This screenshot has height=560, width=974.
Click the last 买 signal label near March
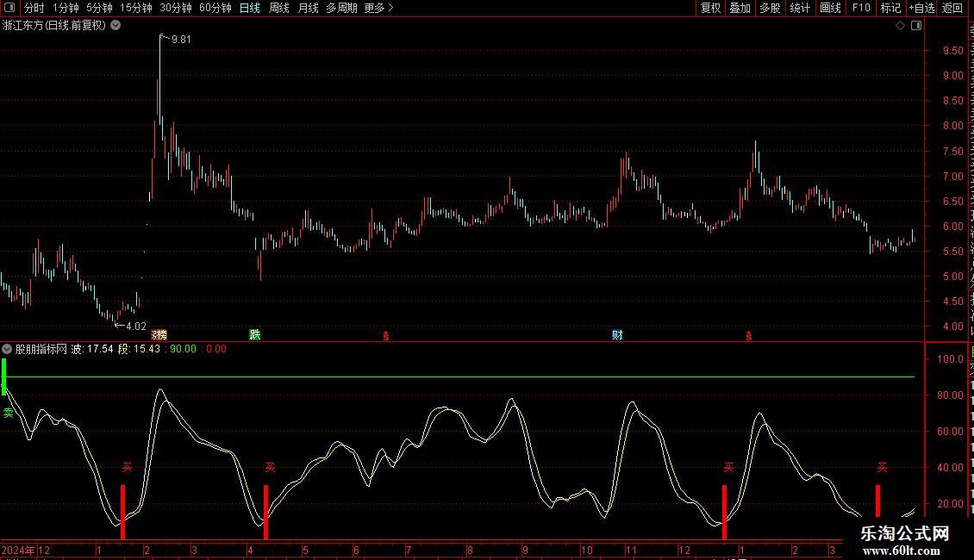[882, 468]
